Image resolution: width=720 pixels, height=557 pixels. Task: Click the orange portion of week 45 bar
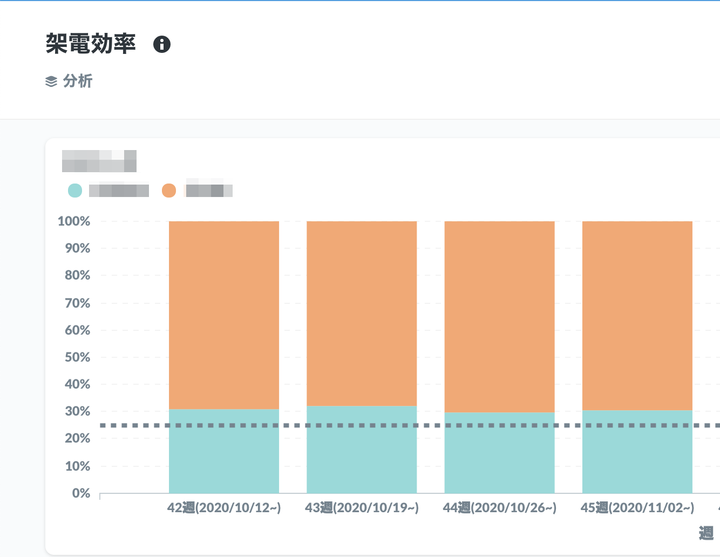(x=637, y=315)
